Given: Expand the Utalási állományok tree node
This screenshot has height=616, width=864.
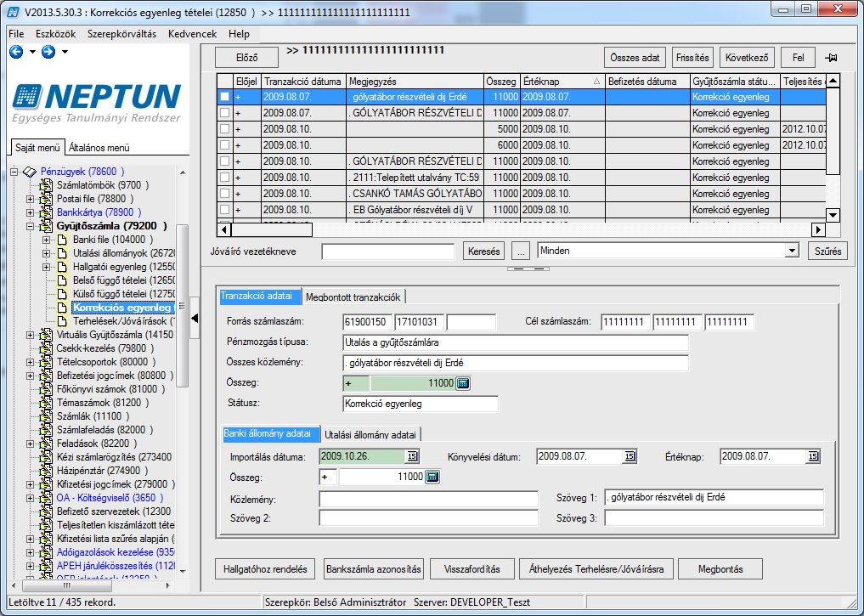Looking at the screenshot, I should 46,253.
